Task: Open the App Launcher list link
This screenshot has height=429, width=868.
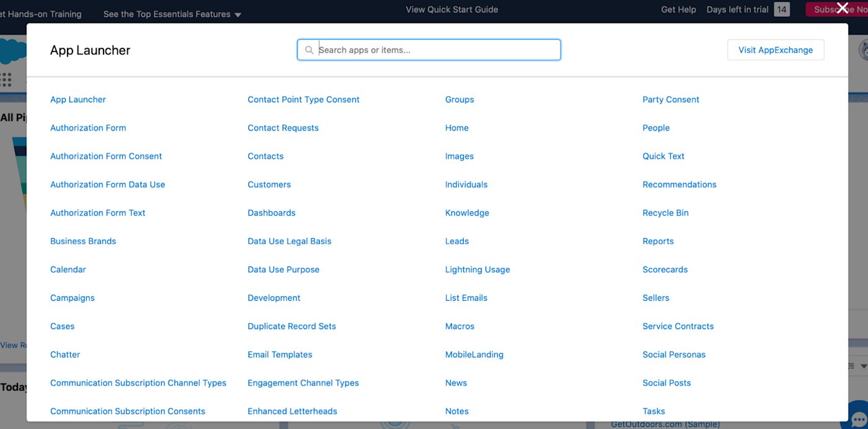Action: tap(78, 99)
